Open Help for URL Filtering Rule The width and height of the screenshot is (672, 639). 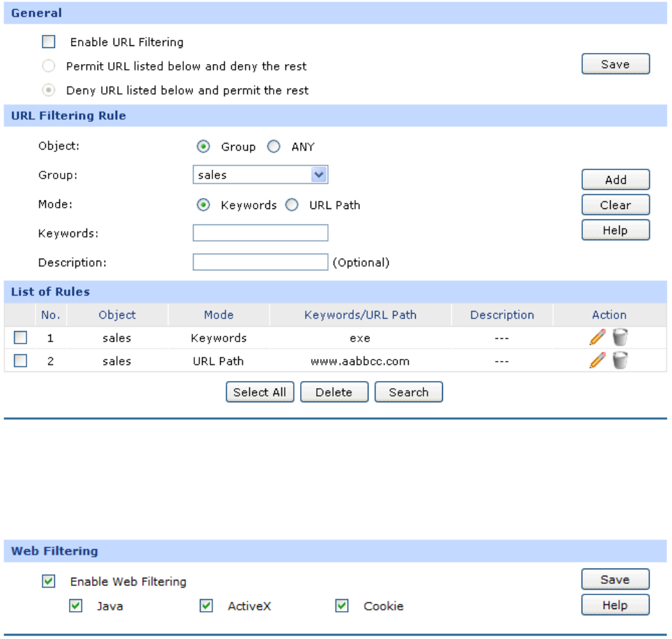pyautogui.click(x=616, y=230)
